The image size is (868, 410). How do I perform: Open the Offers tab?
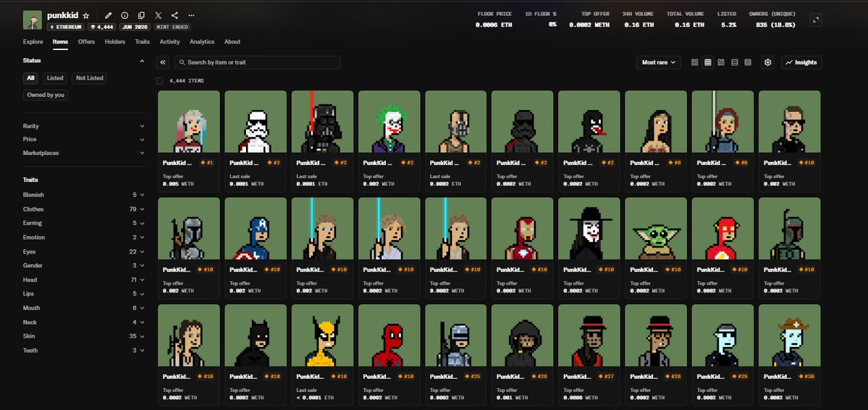[x=86, y=41]
